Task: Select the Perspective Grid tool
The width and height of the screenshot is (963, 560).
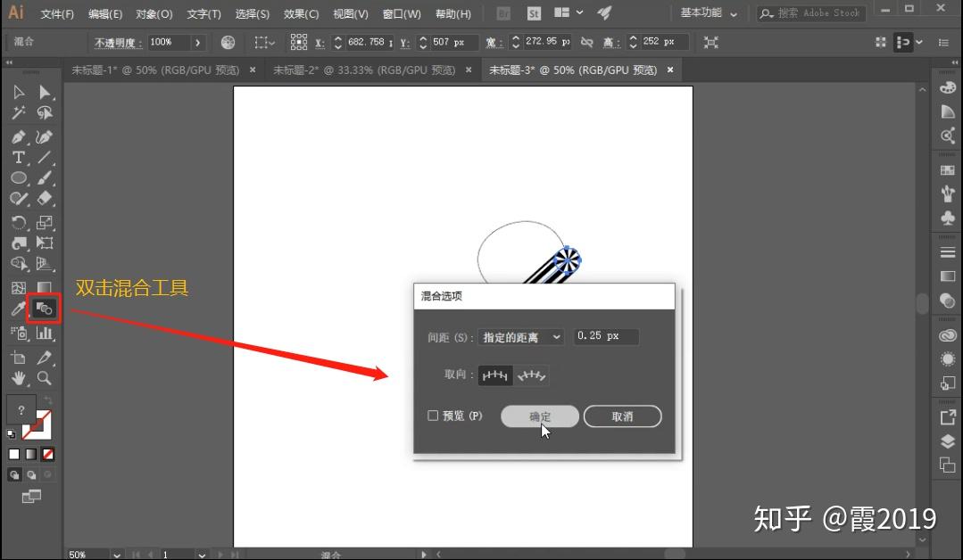Action: (45, 264)
